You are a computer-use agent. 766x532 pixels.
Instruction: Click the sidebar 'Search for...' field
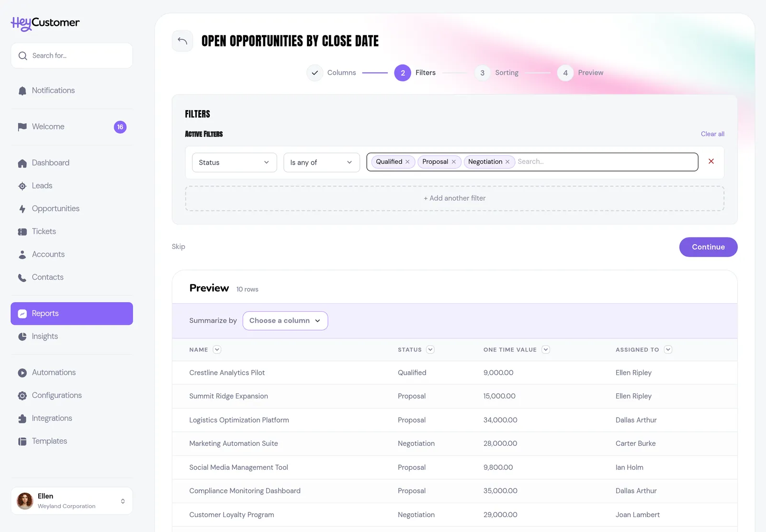click(72, 56)
